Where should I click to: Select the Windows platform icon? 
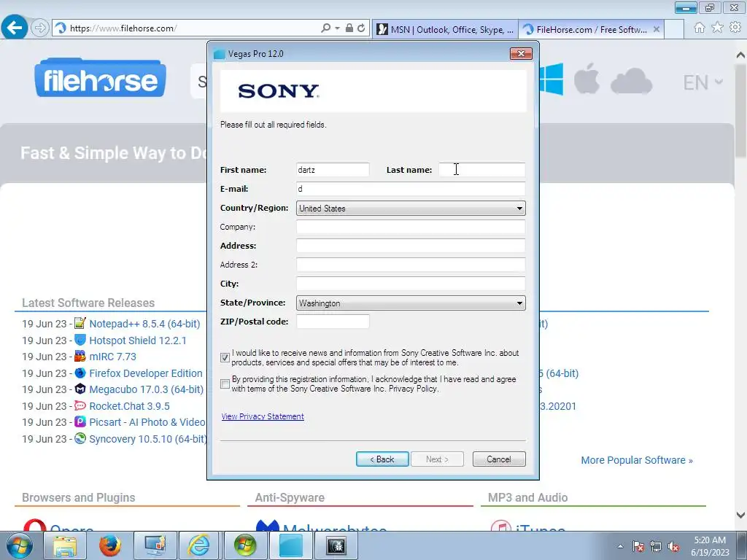pos(551,79)
